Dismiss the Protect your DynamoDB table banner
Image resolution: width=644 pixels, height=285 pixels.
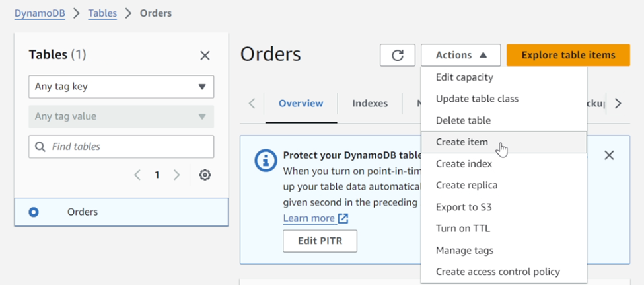click(609, 155)
